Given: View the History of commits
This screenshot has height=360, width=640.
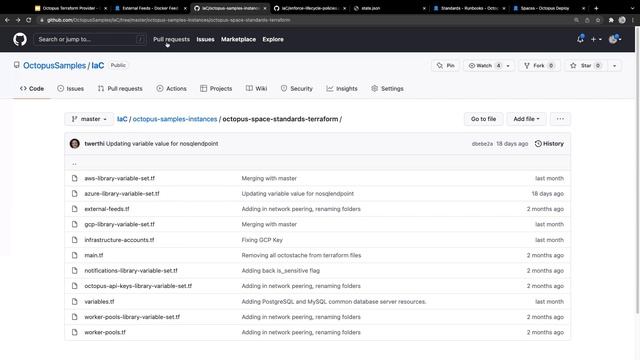Looking at the screenshot, I should pos(549,144).
